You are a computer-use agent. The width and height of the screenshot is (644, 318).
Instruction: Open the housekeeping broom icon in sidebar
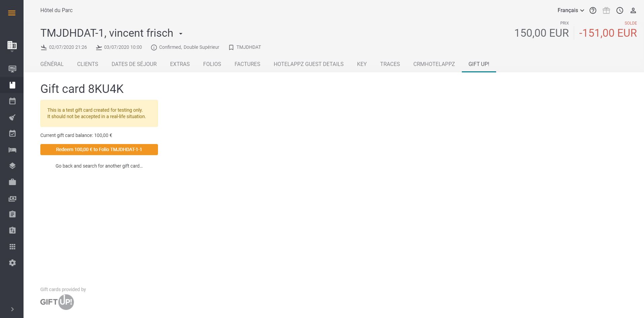click(12, 117)
